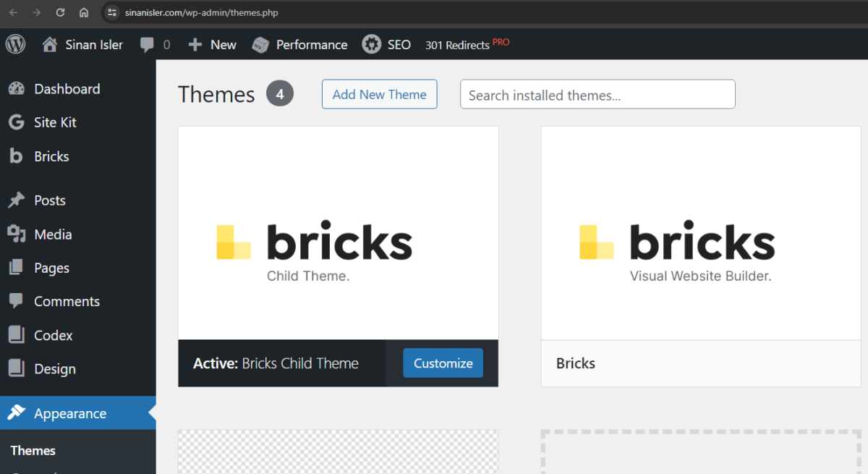Open the Dashboard from the sidebar
Screen dimensions: 868x474
67,89
